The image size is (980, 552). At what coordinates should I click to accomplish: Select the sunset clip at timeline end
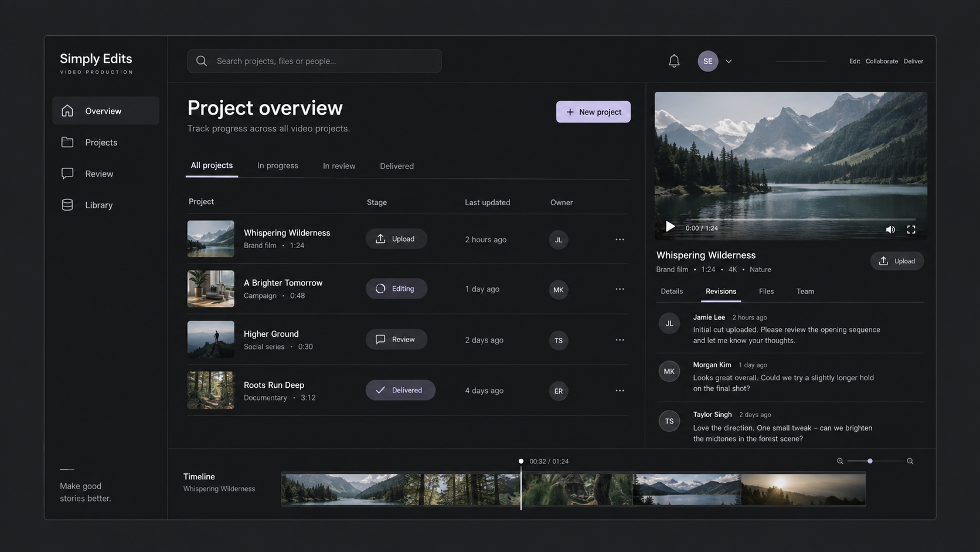803,489
